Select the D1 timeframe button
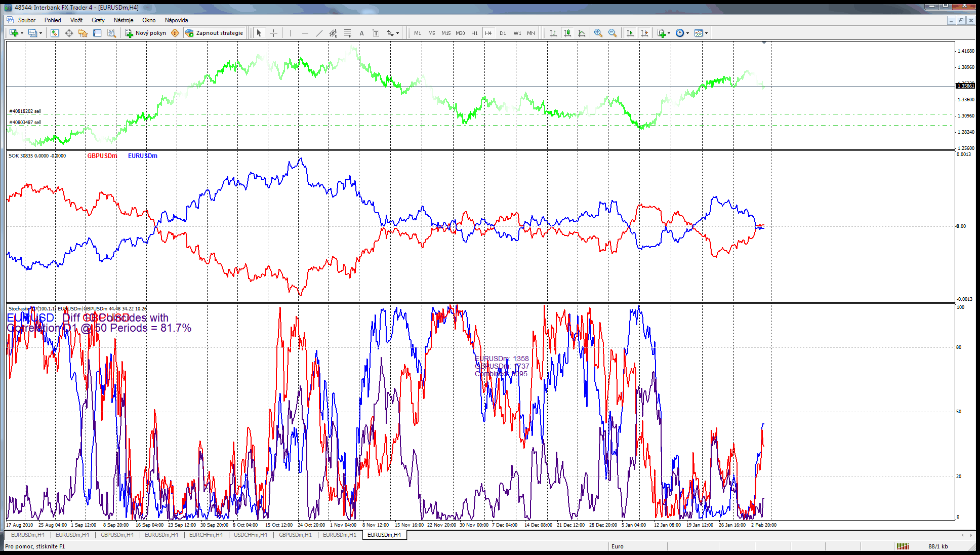 pos(503,33)
